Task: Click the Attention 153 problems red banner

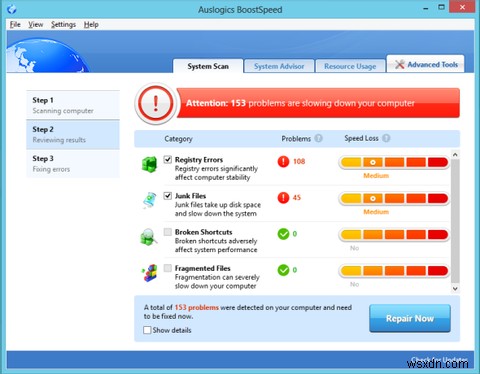Action: 318,103
